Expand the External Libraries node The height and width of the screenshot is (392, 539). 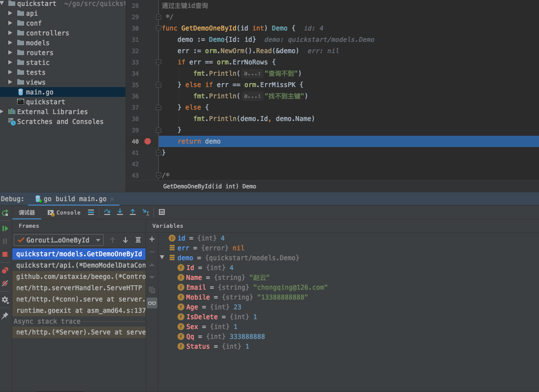click(x=2, y=112)
